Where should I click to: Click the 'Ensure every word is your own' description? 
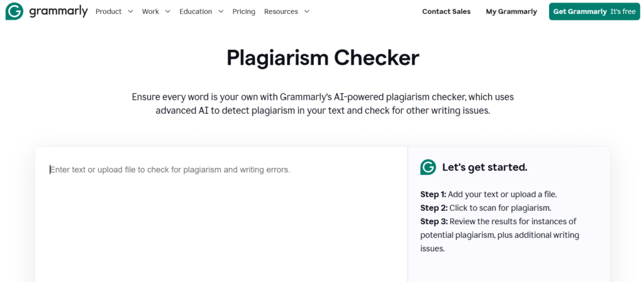point(323,104)
